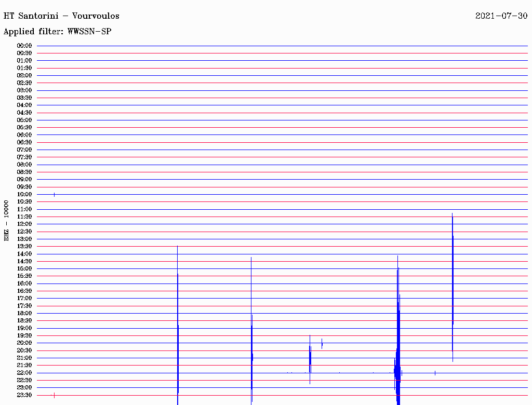Click the small blue spike crossing the 20:00 trace
The height and width of the screenshot is (405, 532).
[322, 344]
